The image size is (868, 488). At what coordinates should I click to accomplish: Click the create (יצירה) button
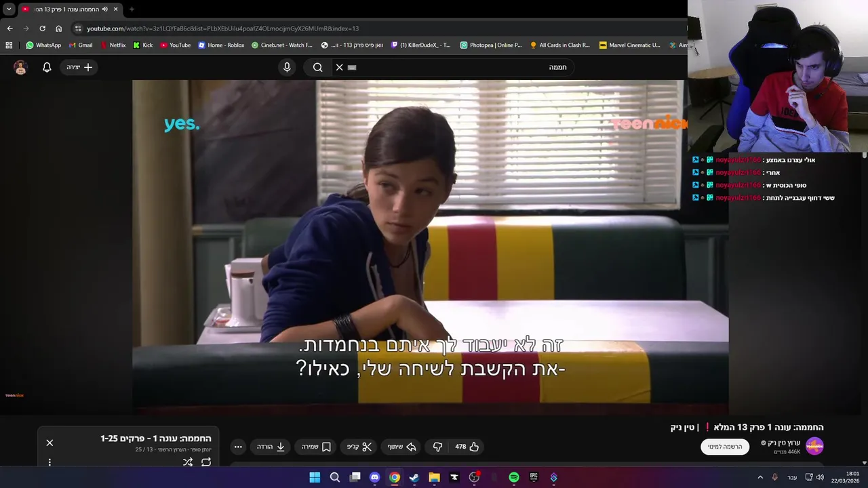(79, 67)
